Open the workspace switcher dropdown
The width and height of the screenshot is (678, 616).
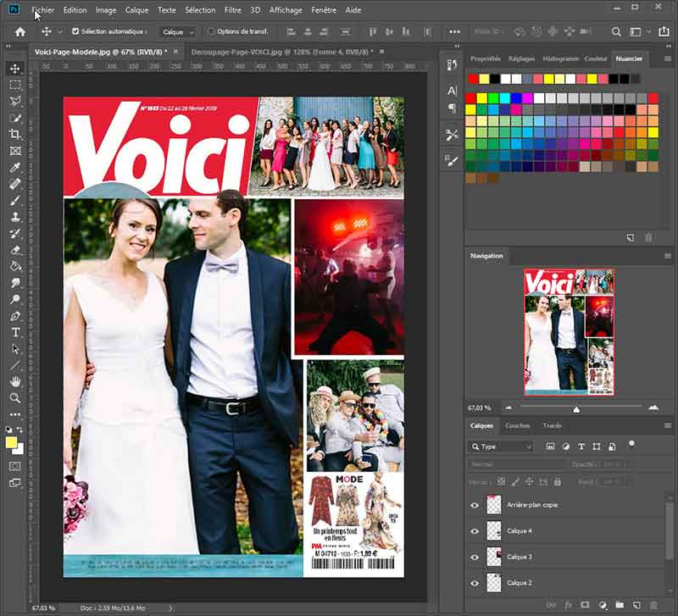640,31
